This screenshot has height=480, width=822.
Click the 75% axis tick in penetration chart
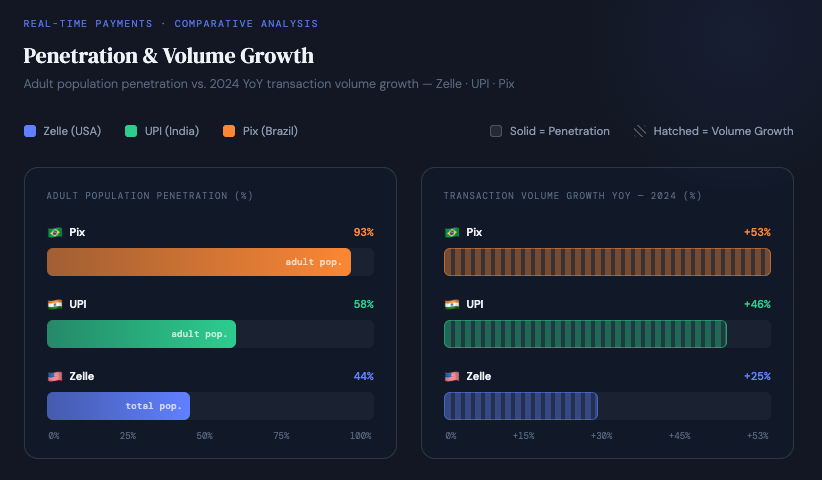click(282, 436)
